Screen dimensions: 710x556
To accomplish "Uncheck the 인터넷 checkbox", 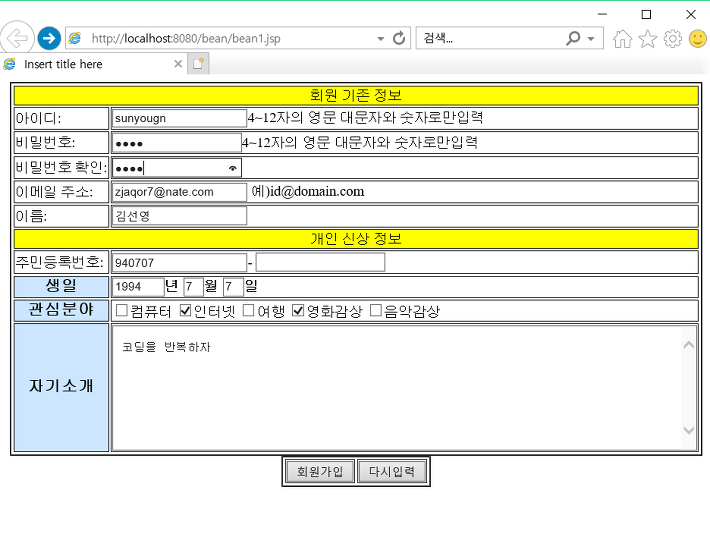I will [x=185, y=310].
